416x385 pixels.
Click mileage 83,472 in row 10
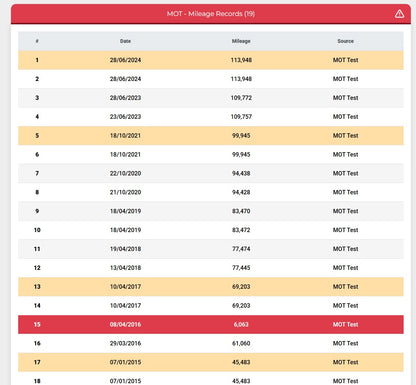[241, 230]
